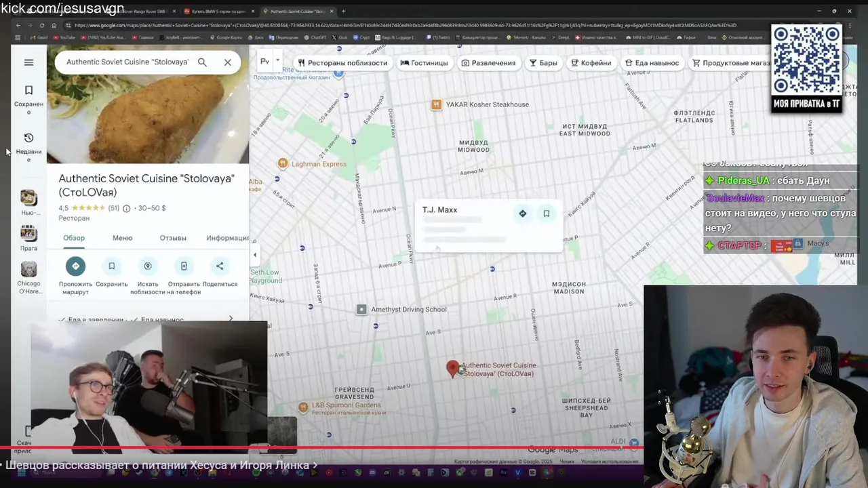The image size is (868, 488).
Task: Filter by Takeout (Еда навынос) chip
Action: (x=652, y=62)
